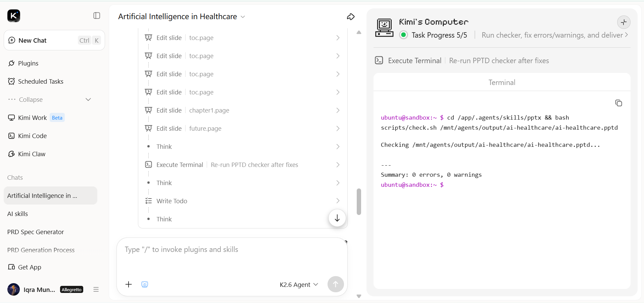Click the share arrow icon
This screenshot has width=644, height=303.
click(351, 17)
